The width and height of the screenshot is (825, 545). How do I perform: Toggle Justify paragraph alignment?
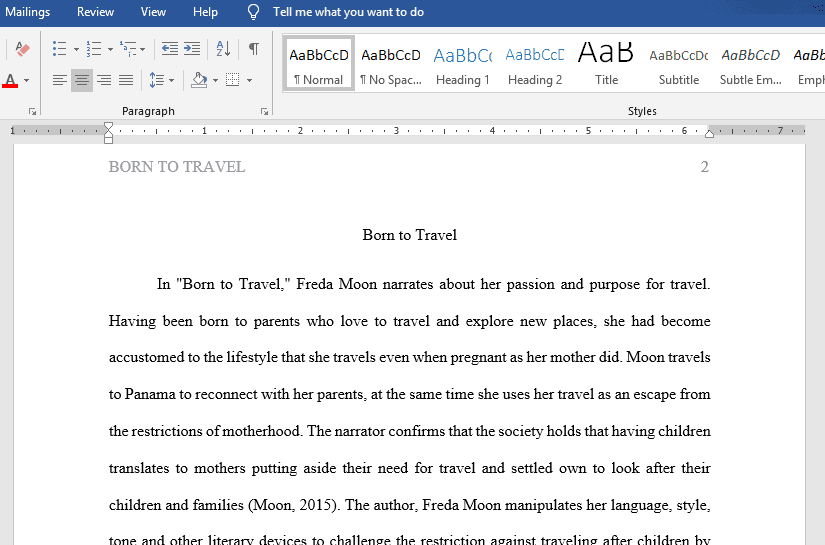click(x=126, y=80)
